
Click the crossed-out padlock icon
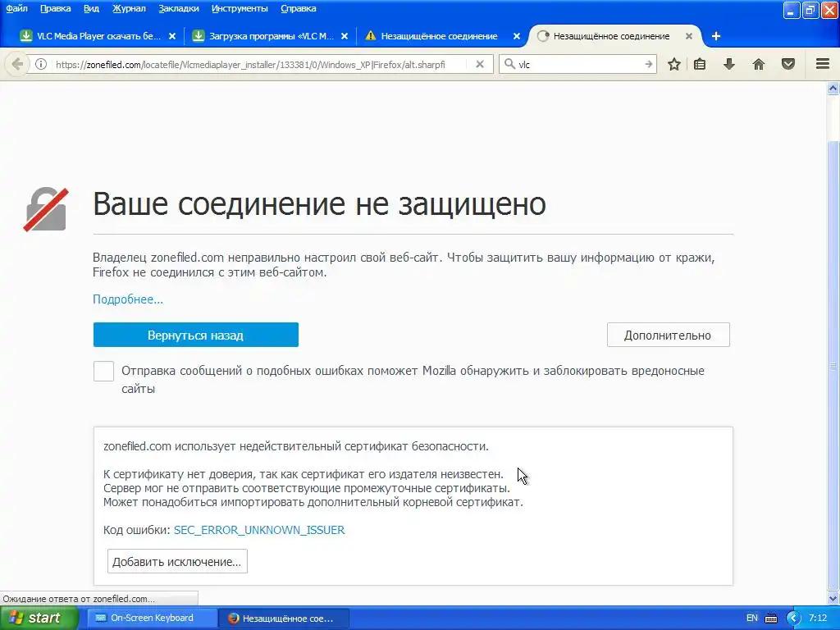click(46, 209)
